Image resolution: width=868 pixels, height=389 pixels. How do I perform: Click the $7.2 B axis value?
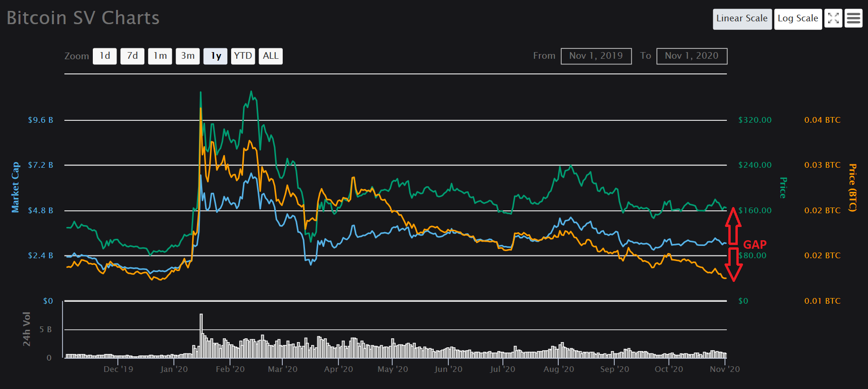tap(40, 165)
